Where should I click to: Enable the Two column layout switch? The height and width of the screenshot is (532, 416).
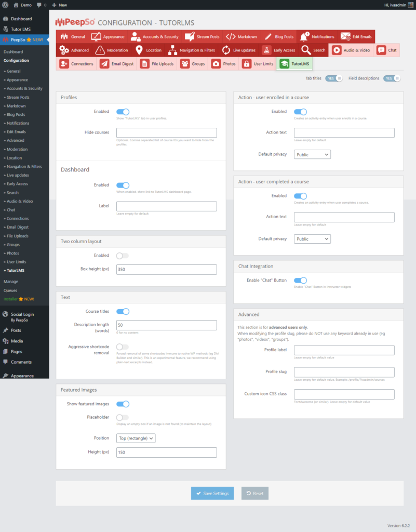[123, 255]
